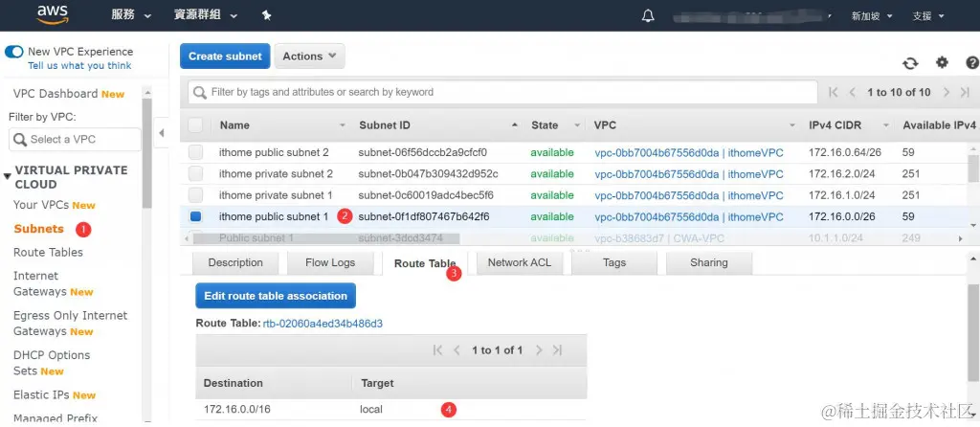Check the ithome private subnet 1 checkbox
Screen dimensions: 980x427
pyautogui.click(x=196, y=195)
